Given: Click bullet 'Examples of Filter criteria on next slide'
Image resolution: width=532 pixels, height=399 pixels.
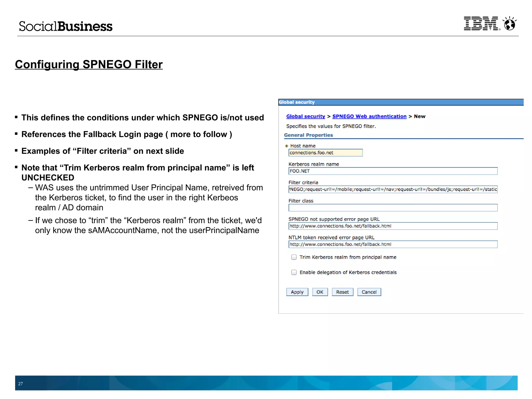Looking at the screenshot, I should click(x=103, y=151).
